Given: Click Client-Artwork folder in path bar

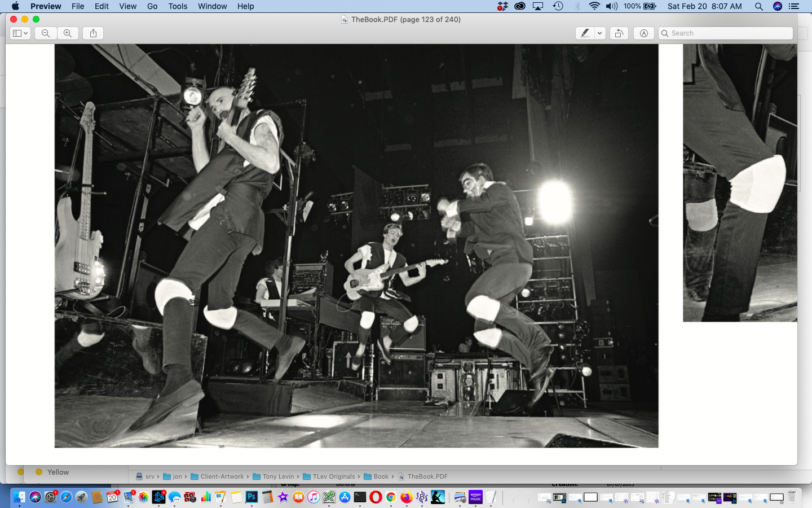Looking at the screenshot, I should coord(217,476).
